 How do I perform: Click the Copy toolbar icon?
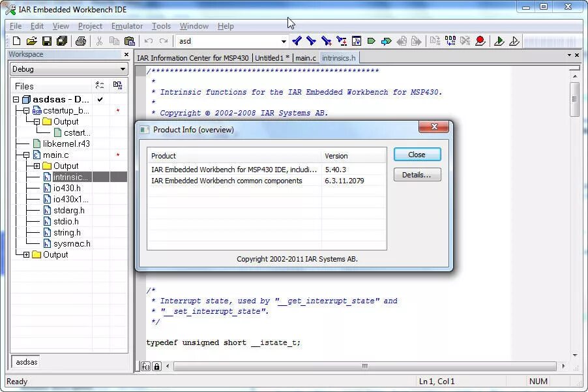click(114, 41)
